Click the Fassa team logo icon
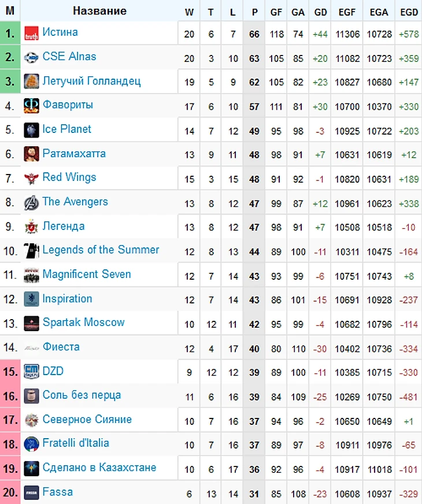The height and width of the screenshot is (504, 422). 31,493
